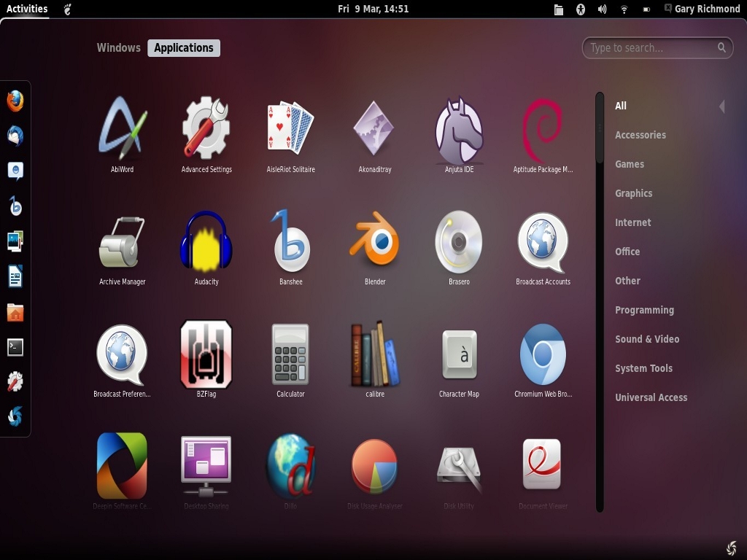747x560 pixels.
Task: Open Shotwell photo icon in dash
Action: [15, 241]
